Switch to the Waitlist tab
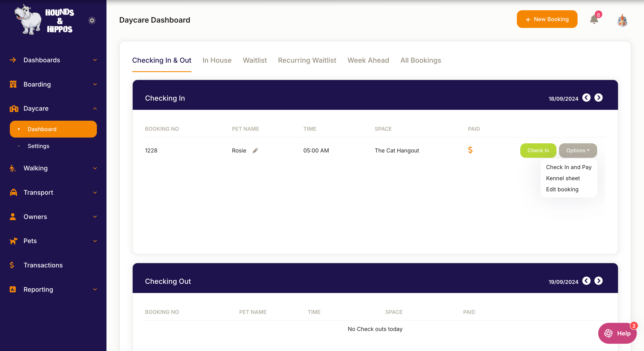Image resolution: width=644 pixels, height=351 pixels. [255, 60]
